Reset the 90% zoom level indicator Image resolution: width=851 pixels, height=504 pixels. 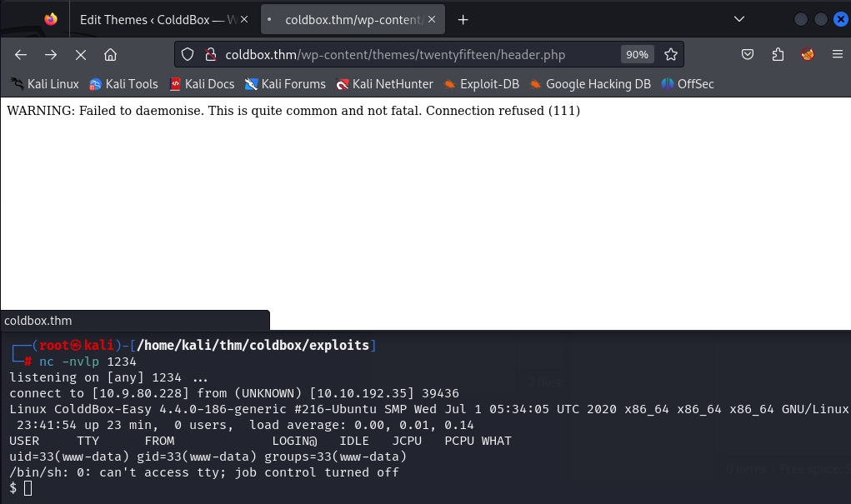click(x=637, y=55)
